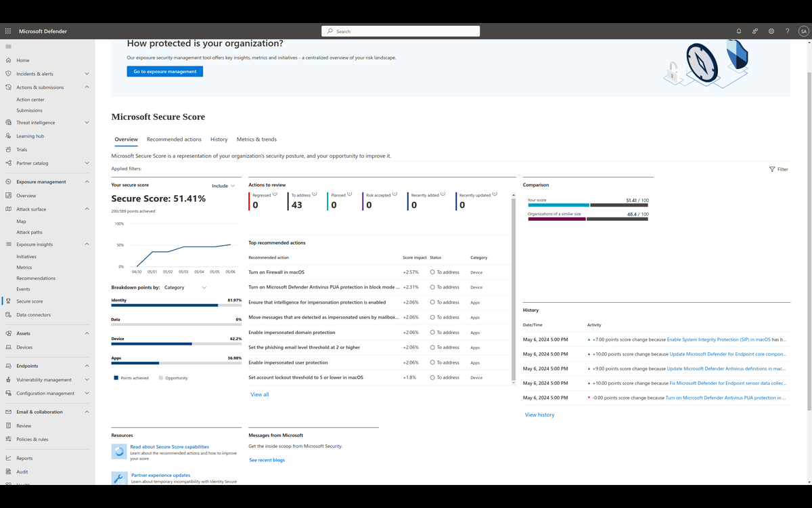Click the Configuration management icon
The height and width of the screenshot is (508, 812).
pyautogui.click(x=8, y=394)
